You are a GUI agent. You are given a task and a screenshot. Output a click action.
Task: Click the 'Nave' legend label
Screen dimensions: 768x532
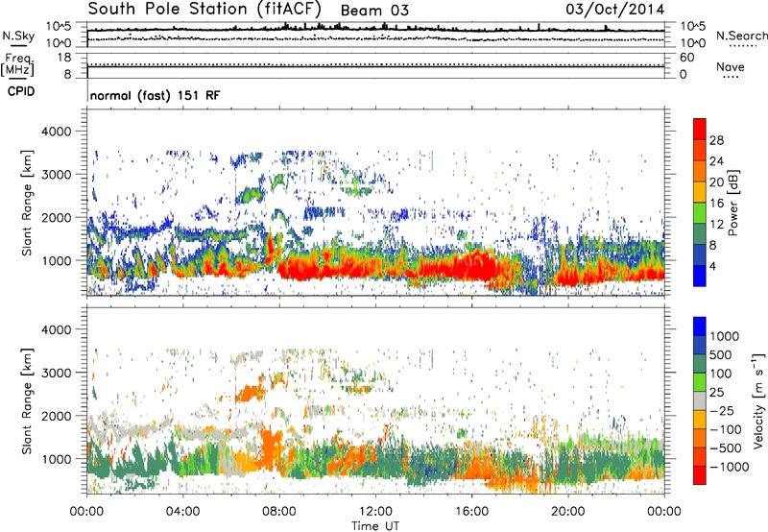point(731,66)
